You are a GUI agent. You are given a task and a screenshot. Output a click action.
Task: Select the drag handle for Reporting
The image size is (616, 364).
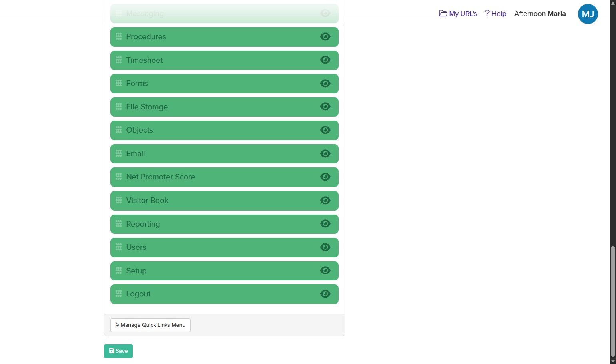pyautogui.click(x=118, y=224)
